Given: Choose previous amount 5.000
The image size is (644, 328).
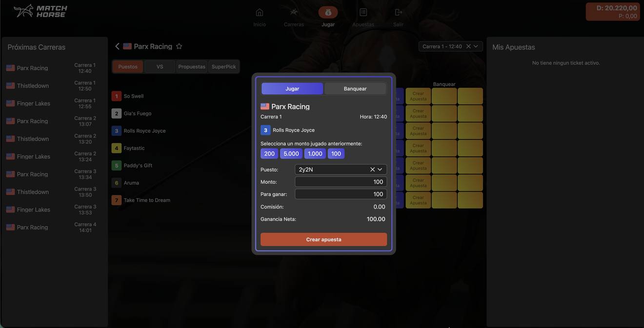Looking at the screenshot, I should pos(291,154).
